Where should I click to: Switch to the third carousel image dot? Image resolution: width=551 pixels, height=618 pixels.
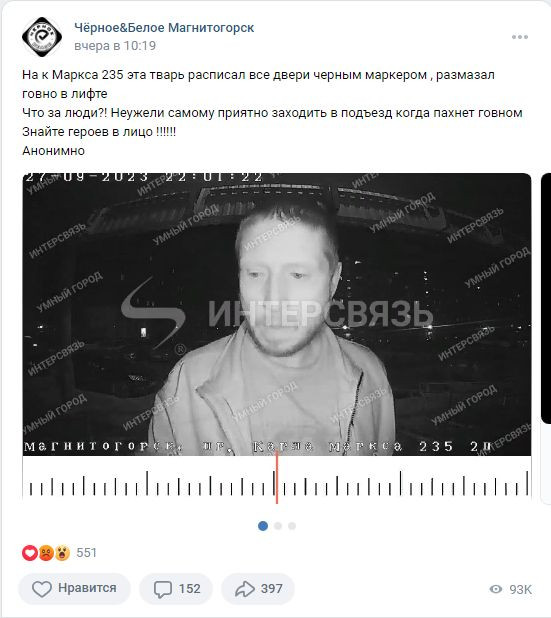(x=292, y=526)
